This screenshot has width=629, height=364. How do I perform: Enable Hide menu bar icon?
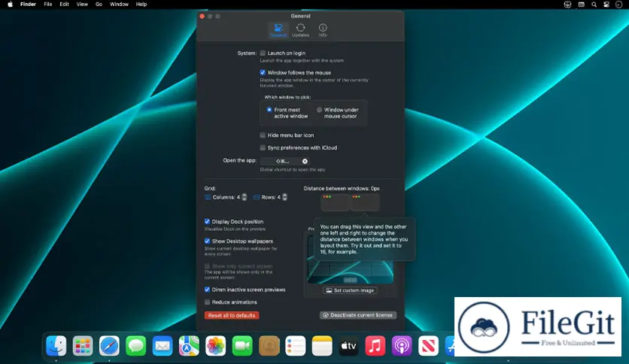[263, 135]
